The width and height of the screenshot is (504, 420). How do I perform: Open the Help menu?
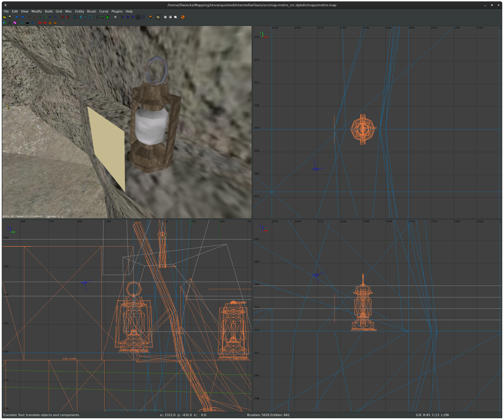click(x=129, y=11)
